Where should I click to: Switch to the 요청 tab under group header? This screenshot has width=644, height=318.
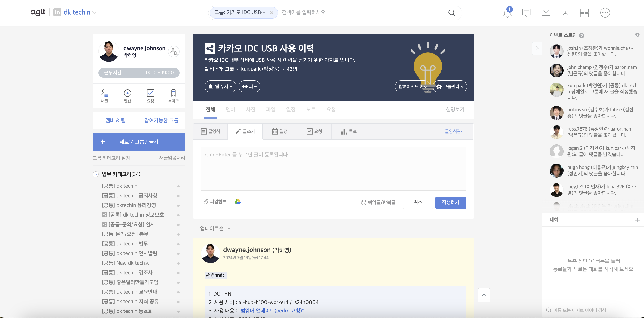(x=331, y=110)
